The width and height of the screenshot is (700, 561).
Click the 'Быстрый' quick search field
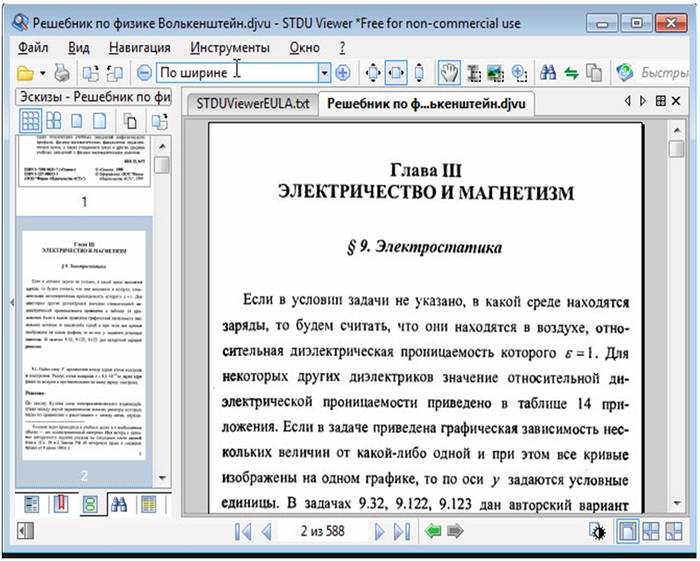point(665,73)
